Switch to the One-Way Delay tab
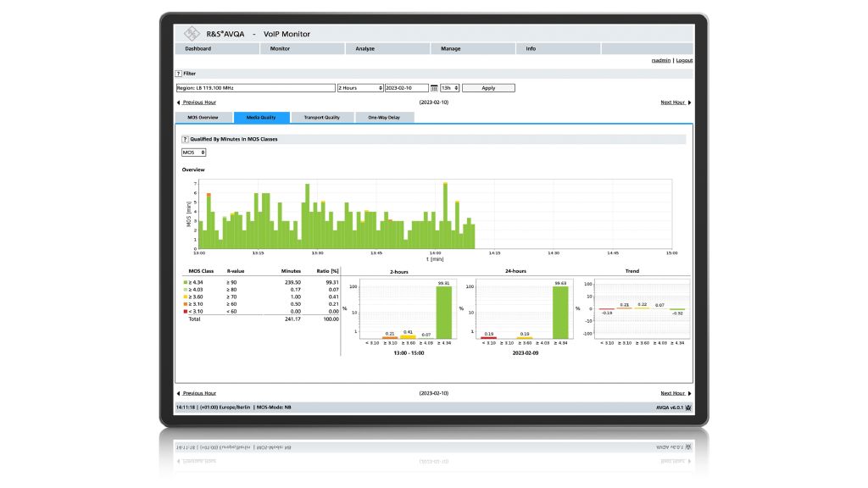Screen dimensions: 868x488 [384, 117]
